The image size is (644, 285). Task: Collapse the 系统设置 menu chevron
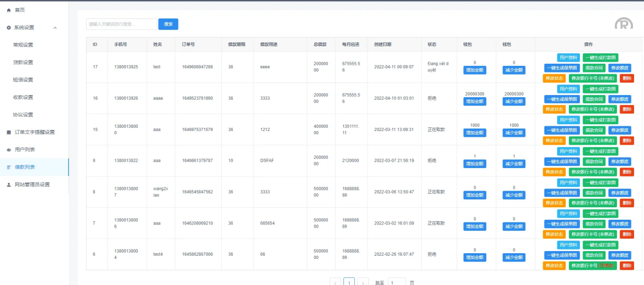tap(55, 28)
